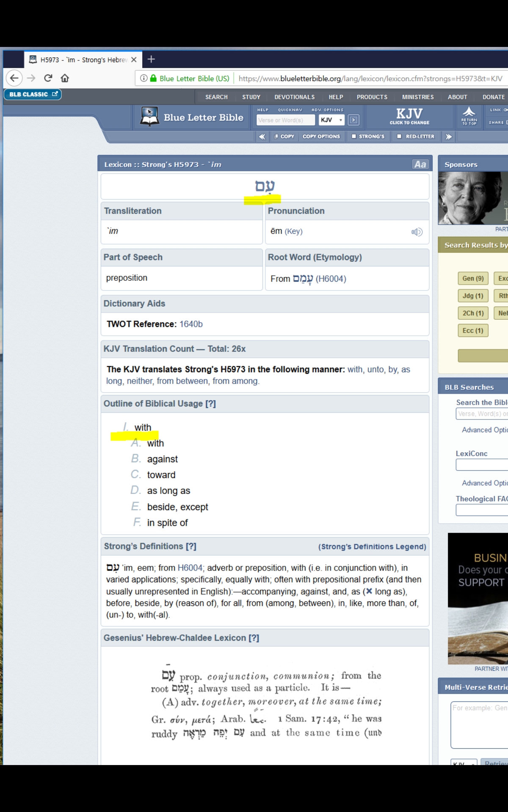508x812 pixels.
Task: Click 'with' translation link
Action: coord(355,369)
